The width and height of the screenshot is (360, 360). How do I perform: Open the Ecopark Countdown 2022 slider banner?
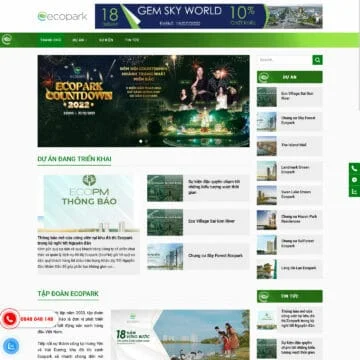pyautogui.click(x=143, y=101)
